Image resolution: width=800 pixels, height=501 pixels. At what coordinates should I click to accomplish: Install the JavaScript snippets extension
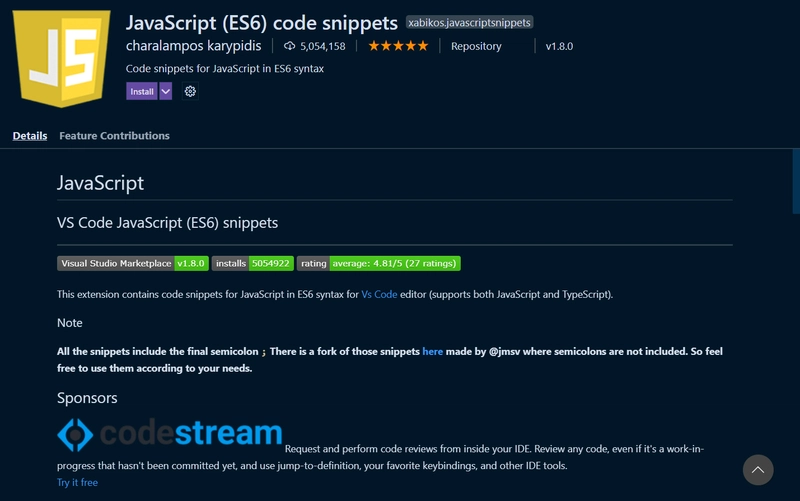pos(141,91)
